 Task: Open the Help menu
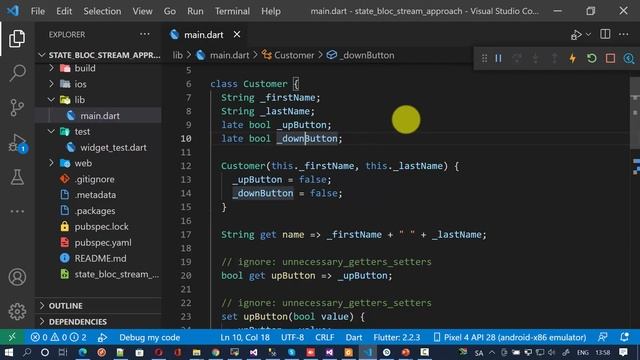coord(271,11)
